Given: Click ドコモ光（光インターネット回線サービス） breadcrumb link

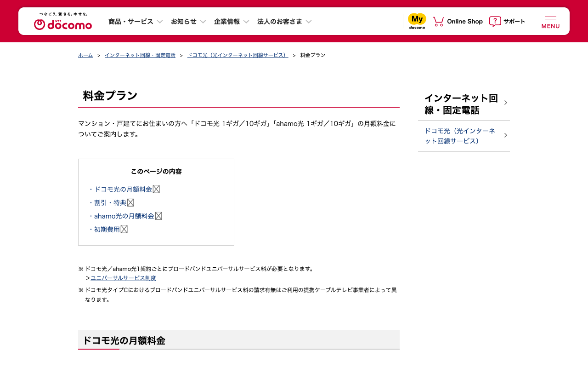Looking at the screenshot, I should click(238, 55).
